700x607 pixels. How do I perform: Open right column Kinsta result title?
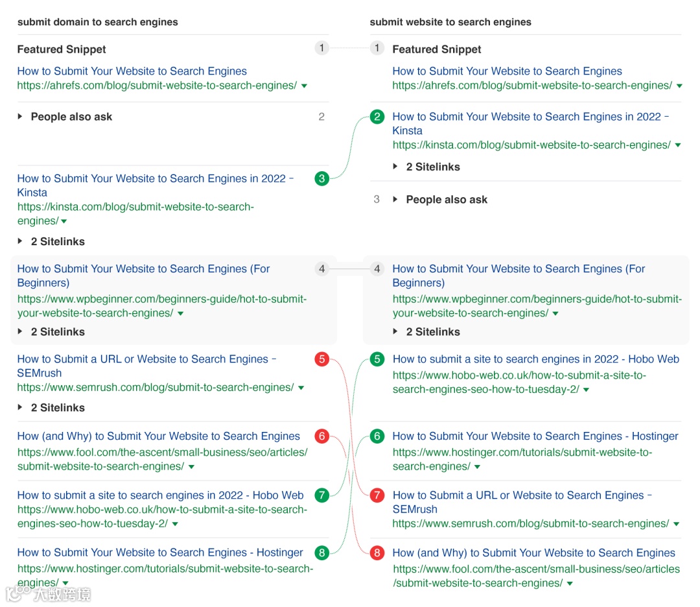(531, 123)
